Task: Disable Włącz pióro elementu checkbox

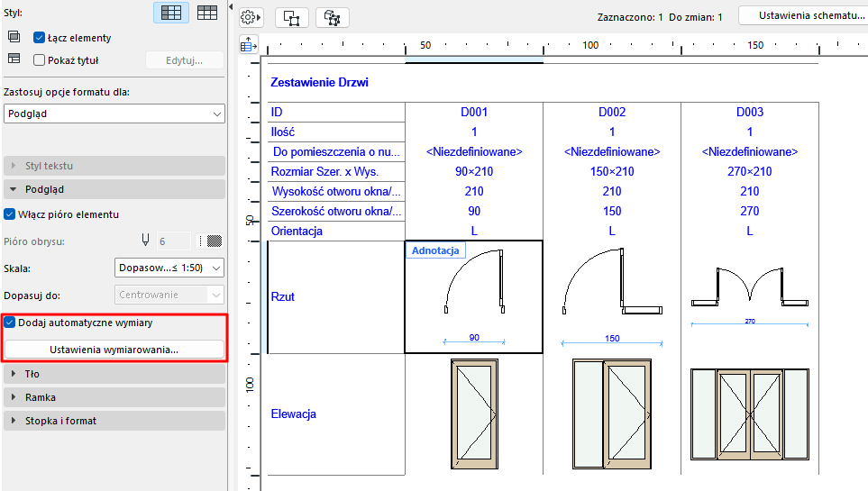Action: [10, 214]
